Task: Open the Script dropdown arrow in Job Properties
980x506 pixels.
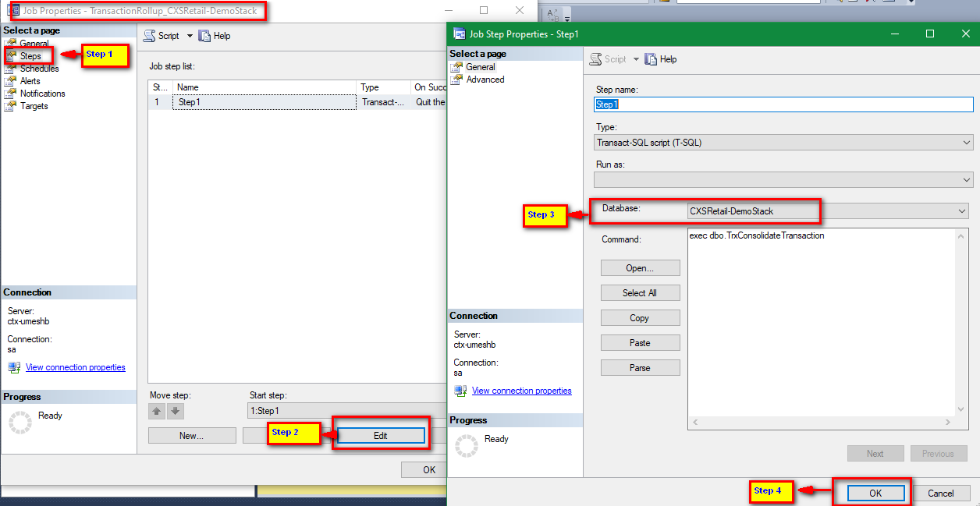Action: (190, 36)
